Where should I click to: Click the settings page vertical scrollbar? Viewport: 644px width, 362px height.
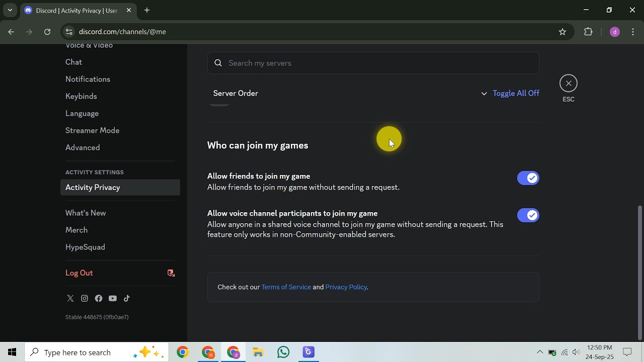coord(640,273)
